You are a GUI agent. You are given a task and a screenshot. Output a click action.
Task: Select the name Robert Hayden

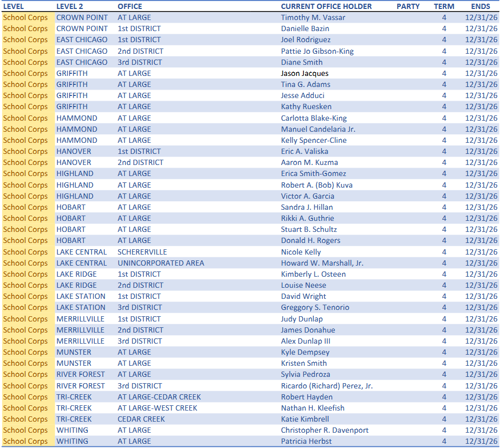coord(307,397)
